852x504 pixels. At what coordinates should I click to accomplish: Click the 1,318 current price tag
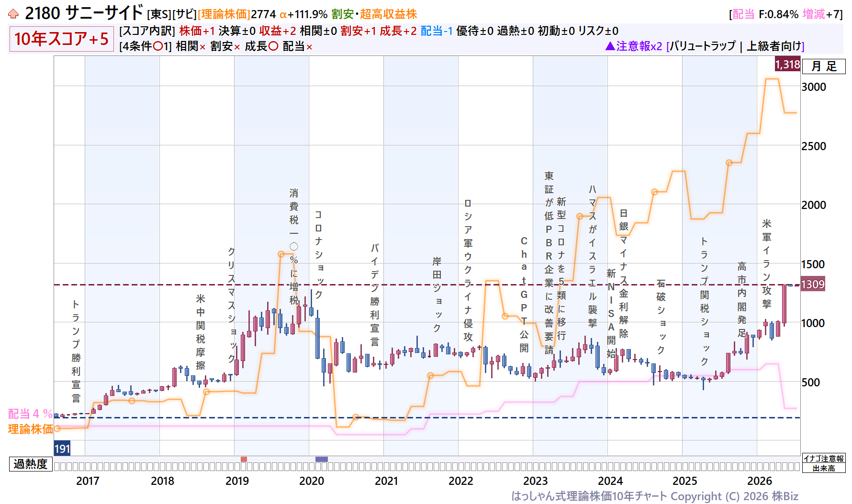tap(787, 65)
